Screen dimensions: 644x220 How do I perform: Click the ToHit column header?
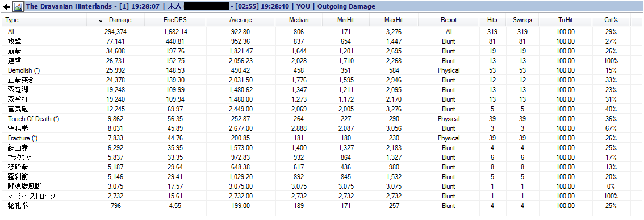[x=566, y=20]
